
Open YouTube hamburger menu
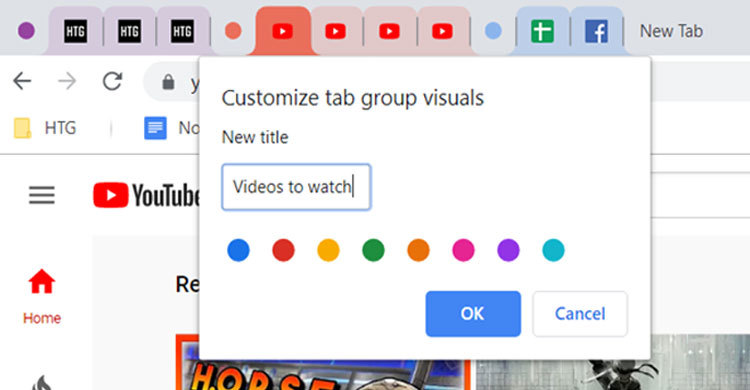click(42, 195)
